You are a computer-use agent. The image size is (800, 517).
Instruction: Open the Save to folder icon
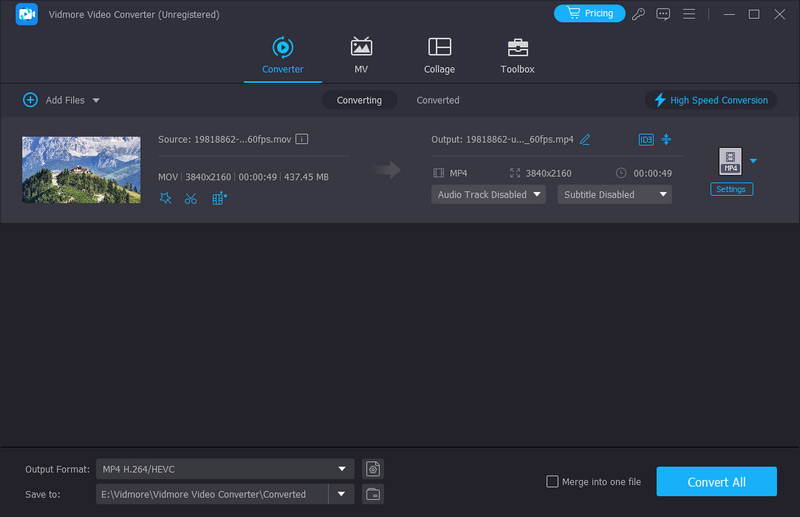point(373,493)
